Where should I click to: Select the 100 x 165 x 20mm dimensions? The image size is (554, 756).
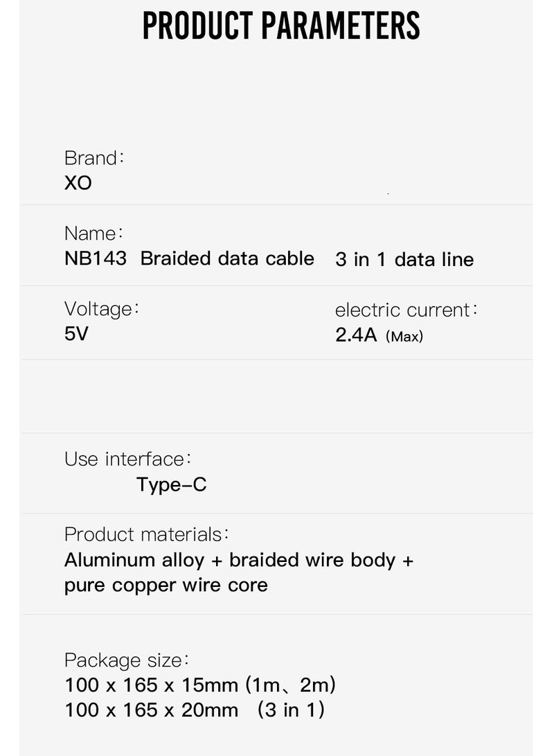(x=151, y=710)
